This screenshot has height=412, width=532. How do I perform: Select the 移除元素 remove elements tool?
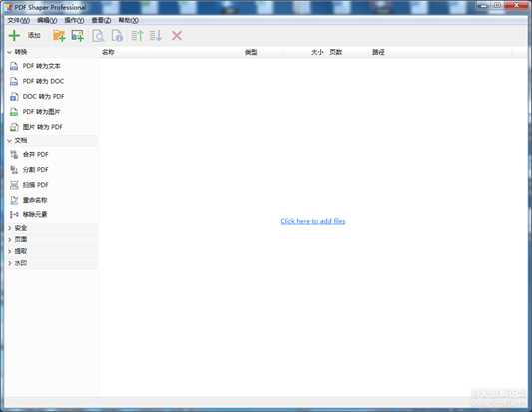[29, 214]
